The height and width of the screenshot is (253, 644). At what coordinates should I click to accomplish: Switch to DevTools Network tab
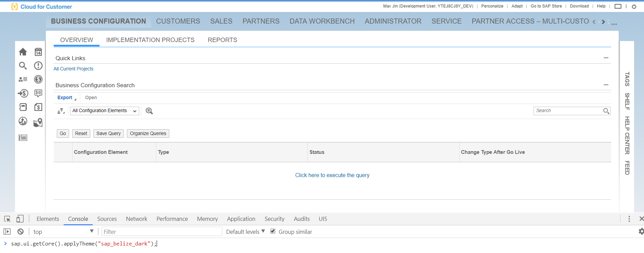coord(136,219)
